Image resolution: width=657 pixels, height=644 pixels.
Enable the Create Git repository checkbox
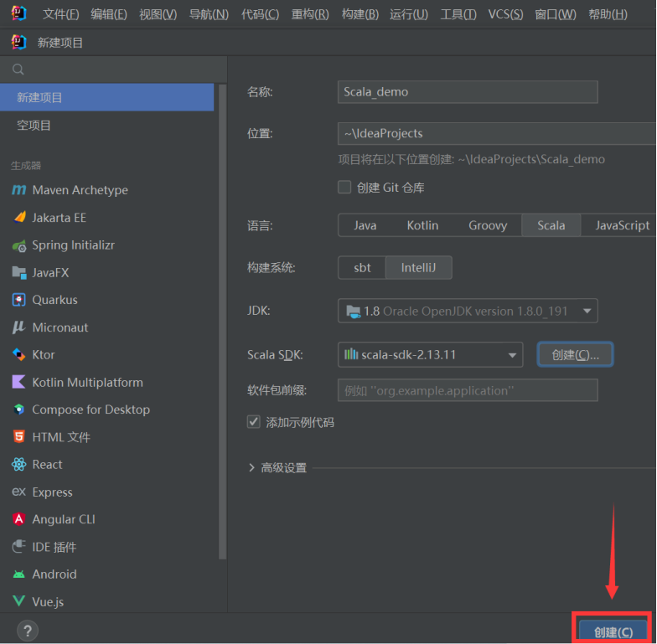[x=344, y=188]
